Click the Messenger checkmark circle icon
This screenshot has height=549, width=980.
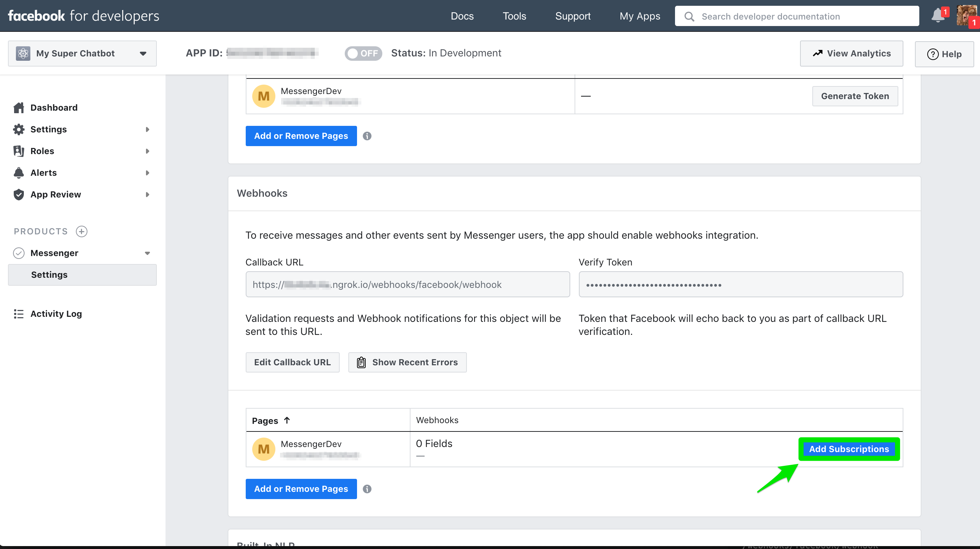(19, 253)
